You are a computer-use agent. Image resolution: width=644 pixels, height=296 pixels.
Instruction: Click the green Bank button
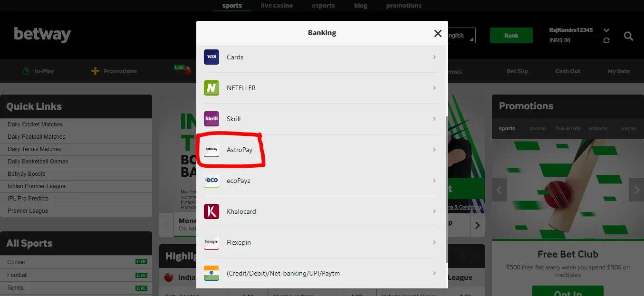pyautogui.click(x=511, y=36)
